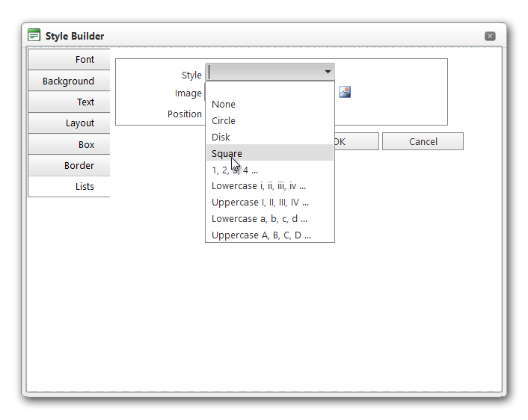528x420 pixels.
Task: Open the Background tab
Action: coord(69,81)
